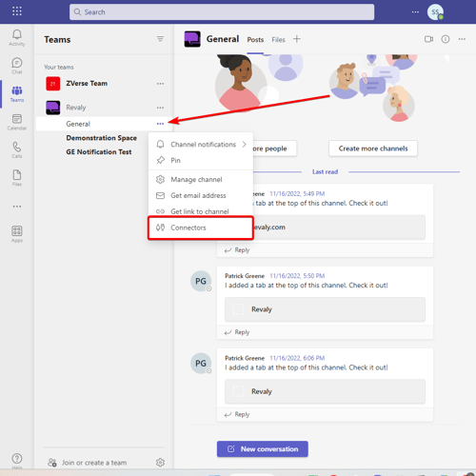The image size is (476, 476).
Task: Open more options for Revaly team
Action: (160, 108)
